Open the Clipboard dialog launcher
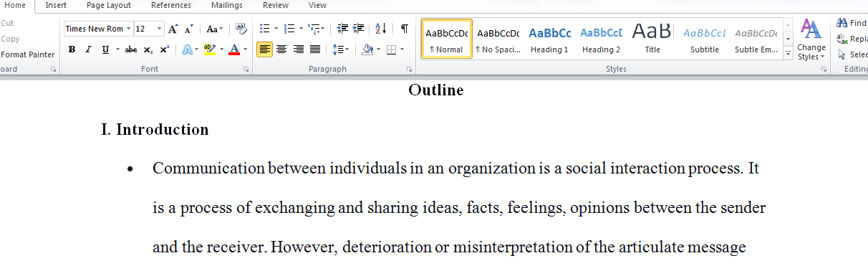 [53, 70]
